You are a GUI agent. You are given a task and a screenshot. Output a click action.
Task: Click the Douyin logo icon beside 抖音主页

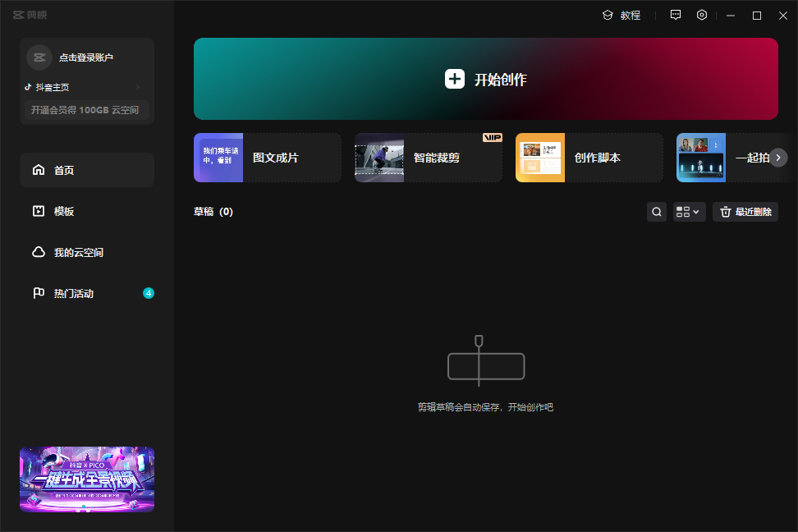(28, 87)
